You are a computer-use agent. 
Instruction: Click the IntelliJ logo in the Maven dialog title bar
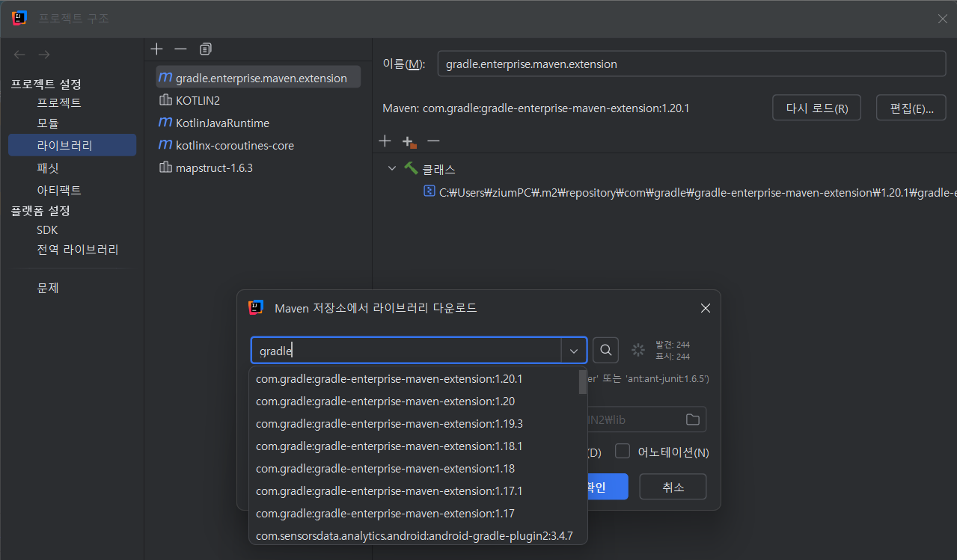point(256,307)
